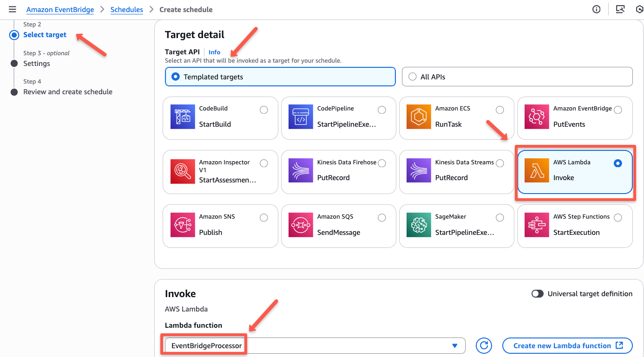The height and width of the screenshot is (357, 644).
Task: Select CodeBuild StartBuild radio button
Action: point(264,110)
